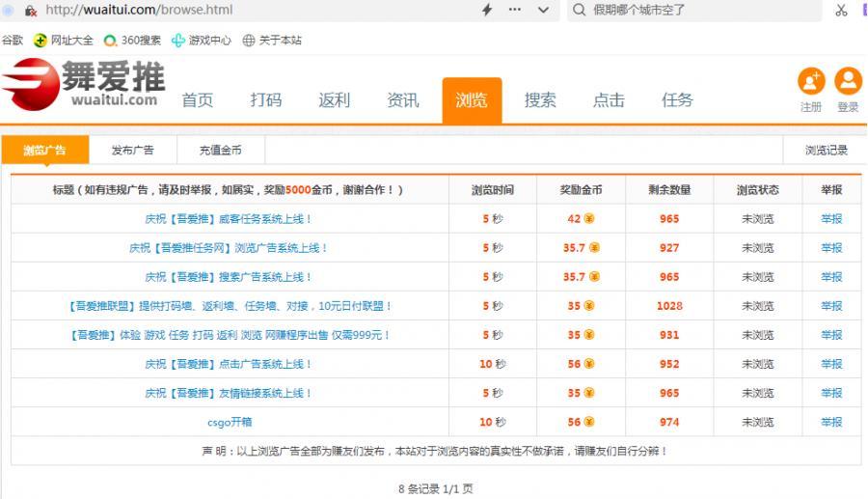Report the 搜索广告系统上线 ad via 举报
868x499 pixels.
click(831, 276)
